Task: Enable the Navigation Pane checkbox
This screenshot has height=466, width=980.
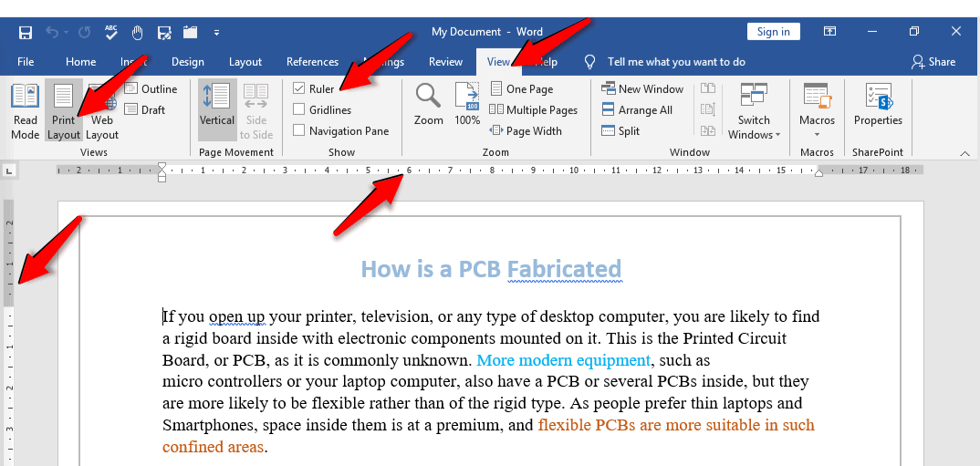Action: [x=298, y=130]
